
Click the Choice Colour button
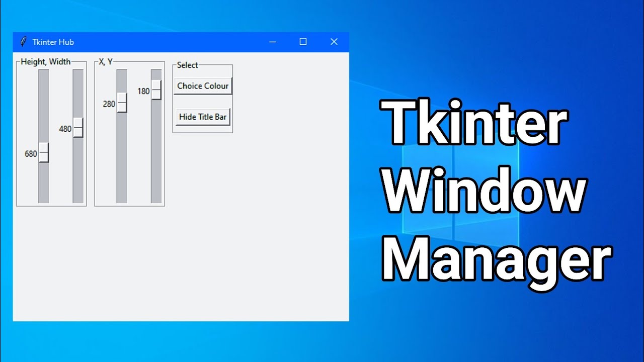(x=203, y=86)
